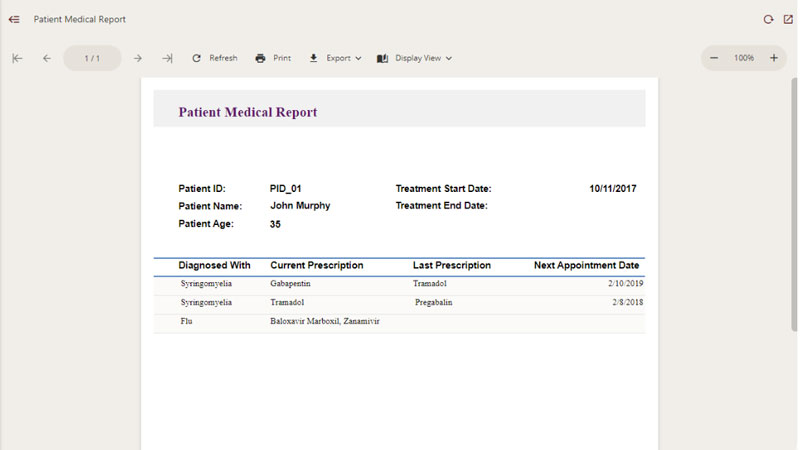Click the vertical scrollbar on the right
The height and width of the screenshot is (450, 800).
(795, 200)
